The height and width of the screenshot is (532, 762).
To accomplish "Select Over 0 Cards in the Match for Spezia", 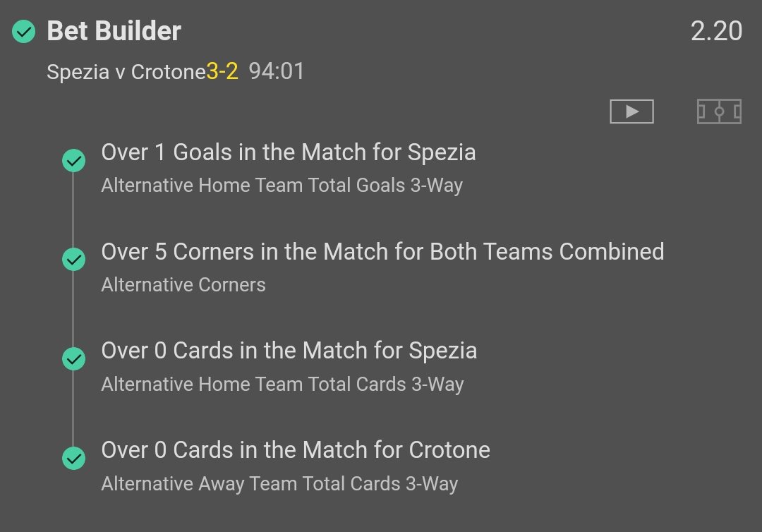I will point(289,351).
